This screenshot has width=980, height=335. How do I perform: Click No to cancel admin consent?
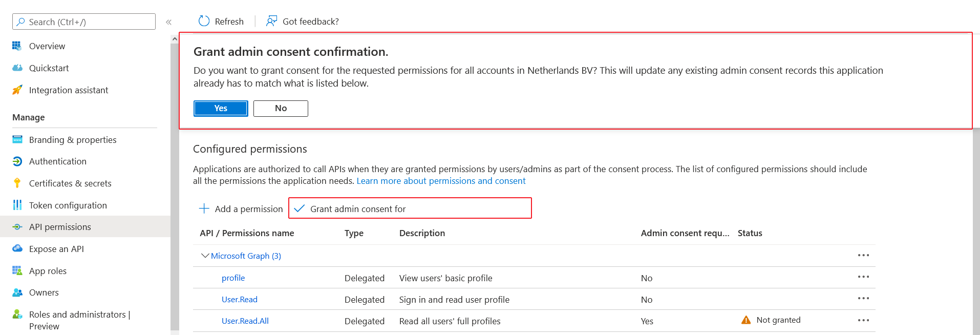coord(281,109)
